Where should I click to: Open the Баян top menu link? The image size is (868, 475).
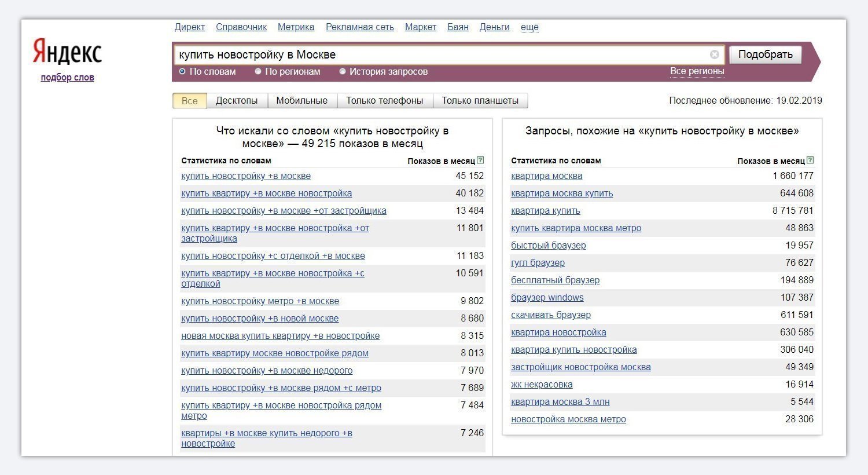tap(458, 27)
